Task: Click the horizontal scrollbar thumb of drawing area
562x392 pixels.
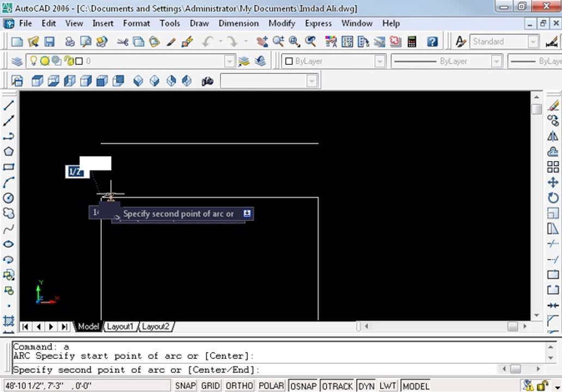Action: 512,327
